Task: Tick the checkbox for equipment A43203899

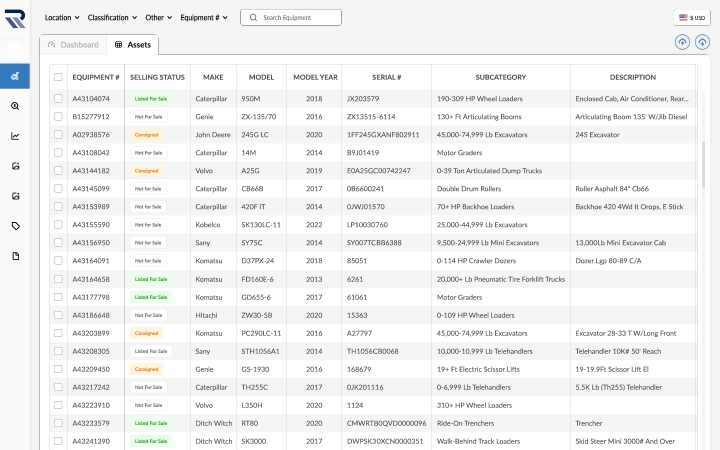Action: pos(58,333)
